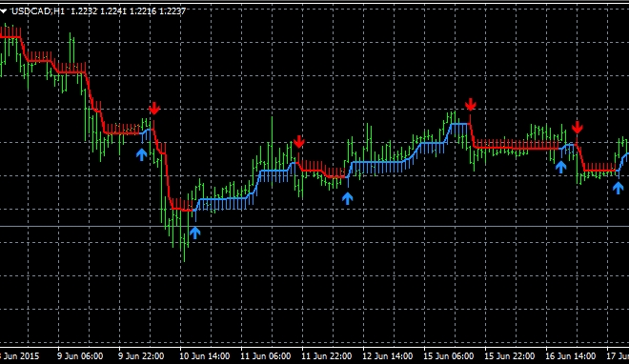Click the 11 Jun 22:00 time label
Screen dimensions: 629x364
tap(327, 356)
